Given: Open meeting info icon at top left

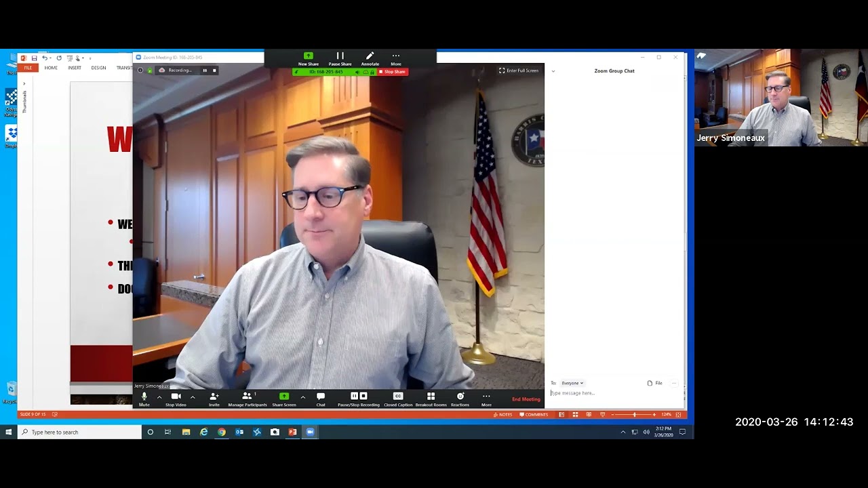Looking at the screenshot, I should click(x=140, y=70).
